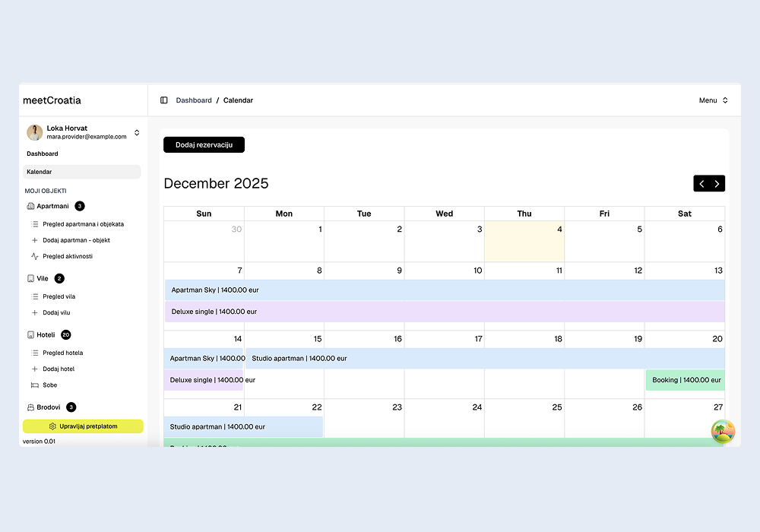The height and width of the screenshot is (532, 760).
Task: Click the Upravljaj pretplatom button
Action: [x=83, y=426]
